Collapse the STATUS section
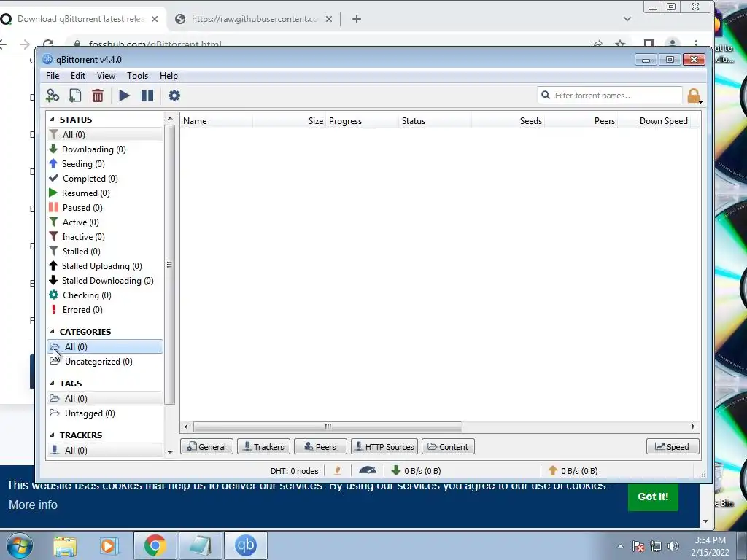The width and height of the screenshot is (747, 560). point(52,120)
